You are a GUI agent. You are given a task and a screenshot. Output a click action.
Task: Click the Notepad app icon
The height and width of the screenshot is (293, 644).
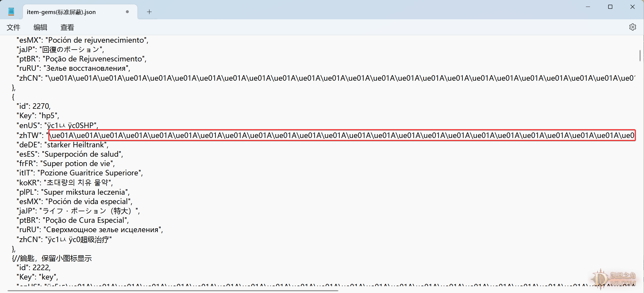click(x=11, y=12)
